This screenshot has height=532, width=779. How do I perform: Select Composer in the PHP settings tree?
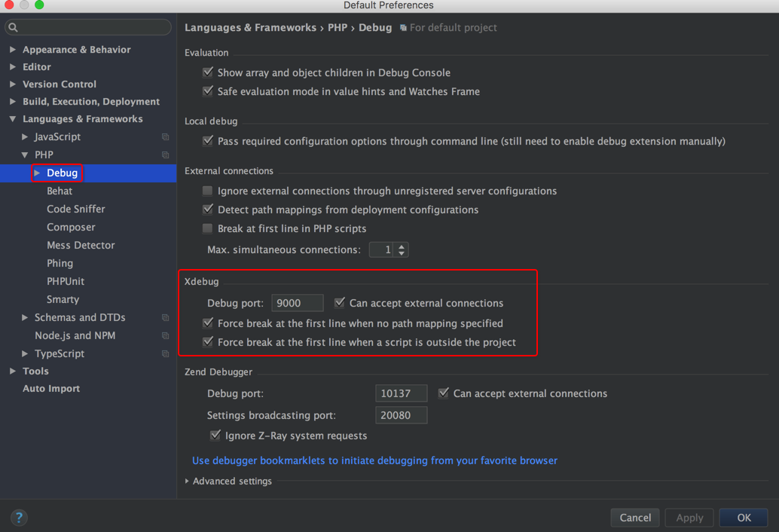[71, 227]
